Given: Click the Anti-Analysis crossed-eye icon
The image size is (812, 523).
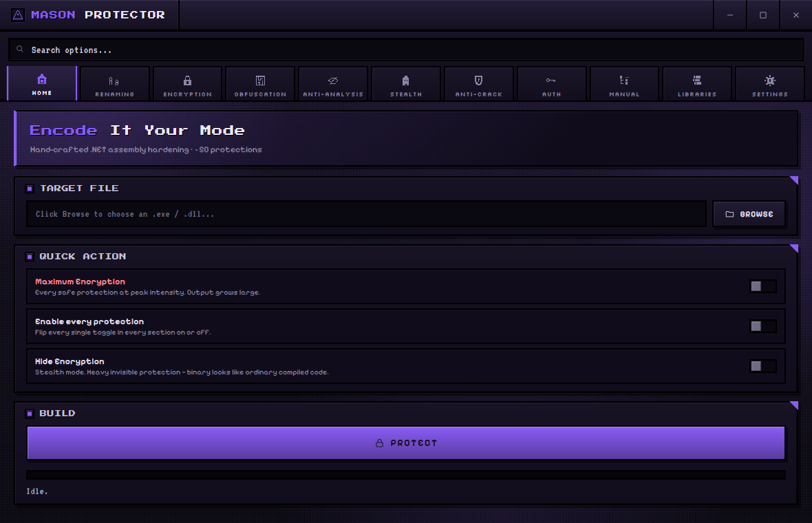Looking at the screenshot, I should (333, 81).
